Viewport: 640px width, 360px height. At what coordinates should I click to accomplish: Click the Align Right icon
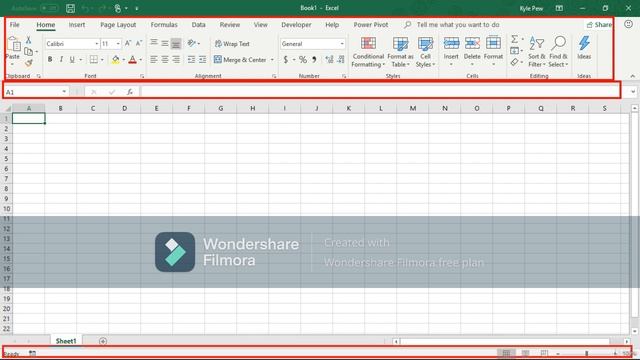tap(176, 60)
